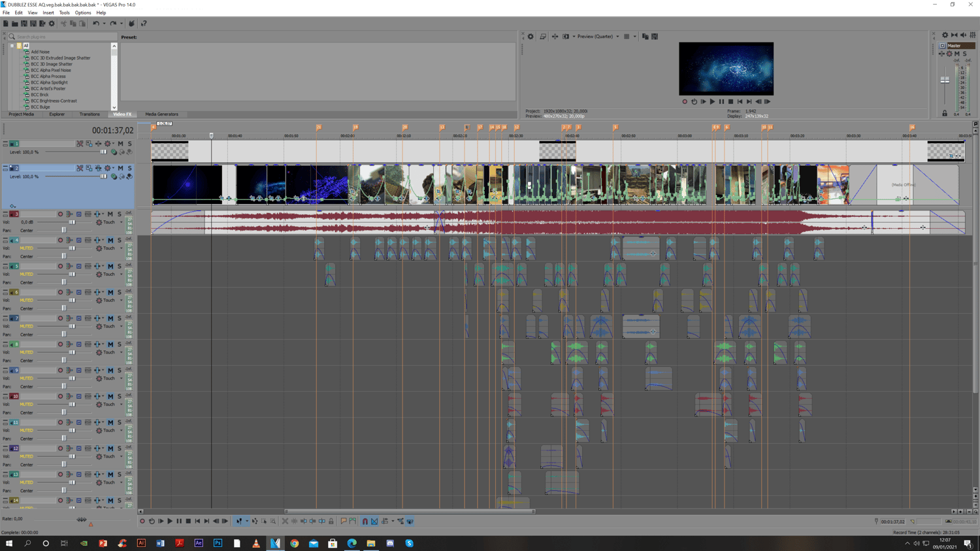This screenshot has height=551, width=980.
Task: Open the Tools menu
Action: (64, 12)
